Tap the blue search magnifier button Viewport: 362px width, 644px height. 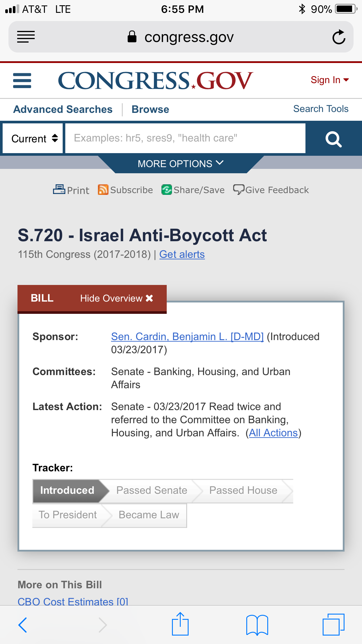[333, 139]
